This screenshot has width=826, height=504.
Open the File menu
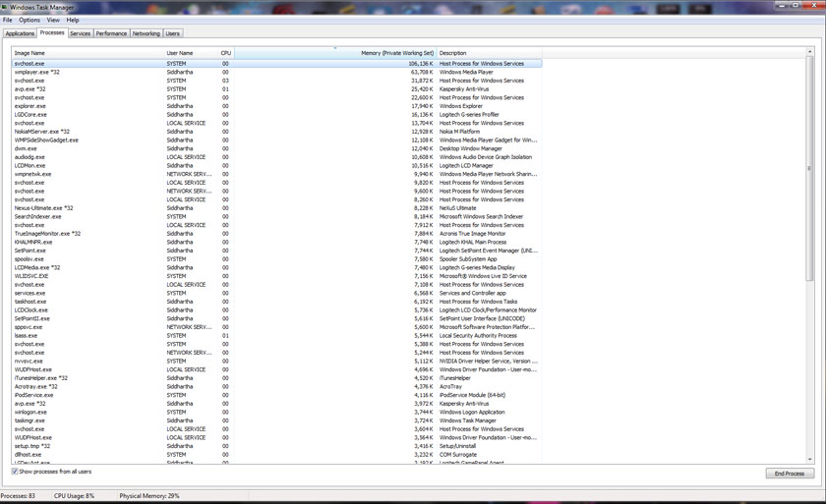[7, 20]
